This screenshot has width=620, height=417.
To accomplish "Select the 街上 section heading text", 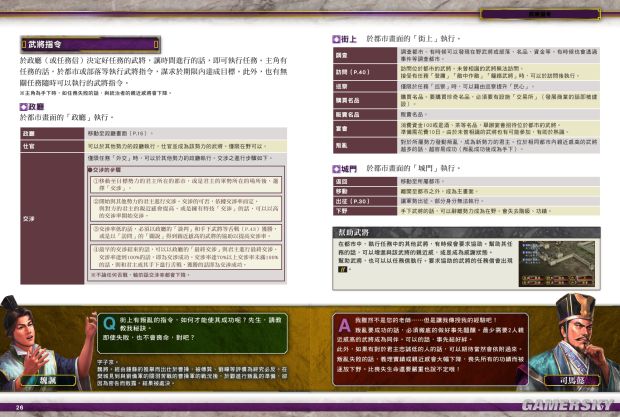I will [349, 39].
